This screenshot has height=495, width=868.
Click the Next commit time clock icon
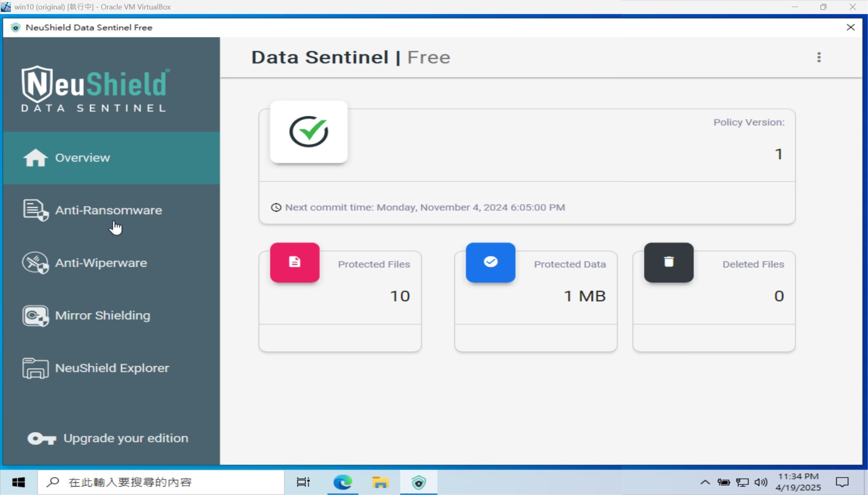coord(276,207)
